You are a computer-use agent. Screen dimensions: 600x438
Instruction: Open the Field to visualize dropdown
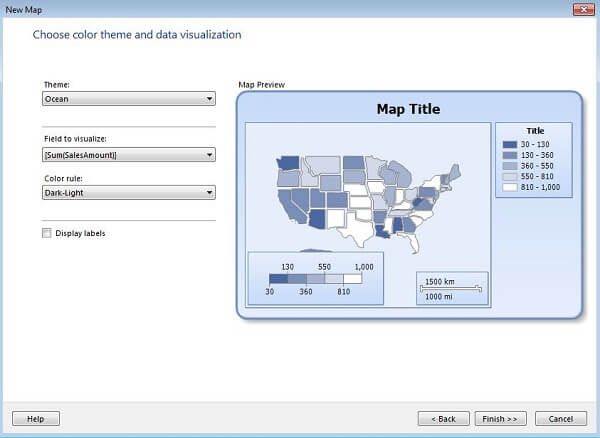point(129,155)
